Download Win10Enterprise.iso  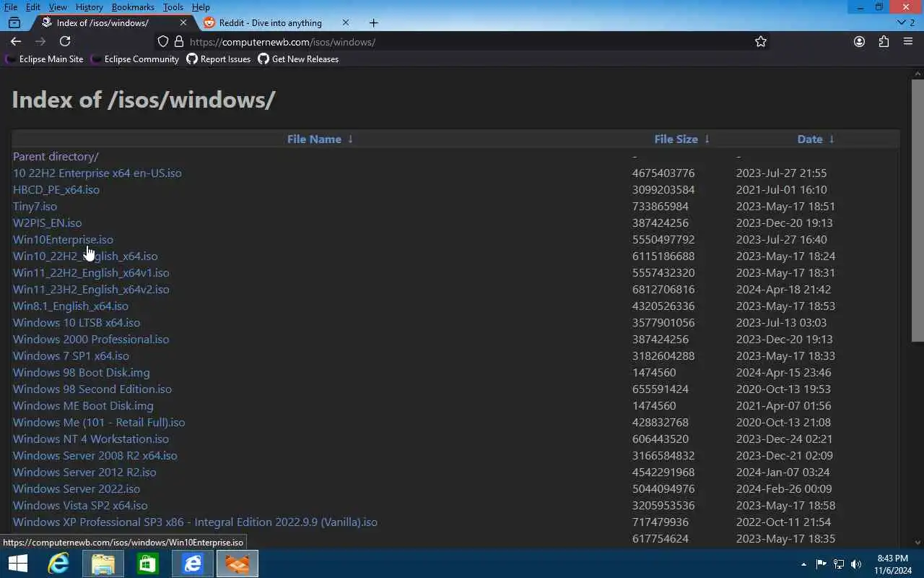(x=63, y=239)
